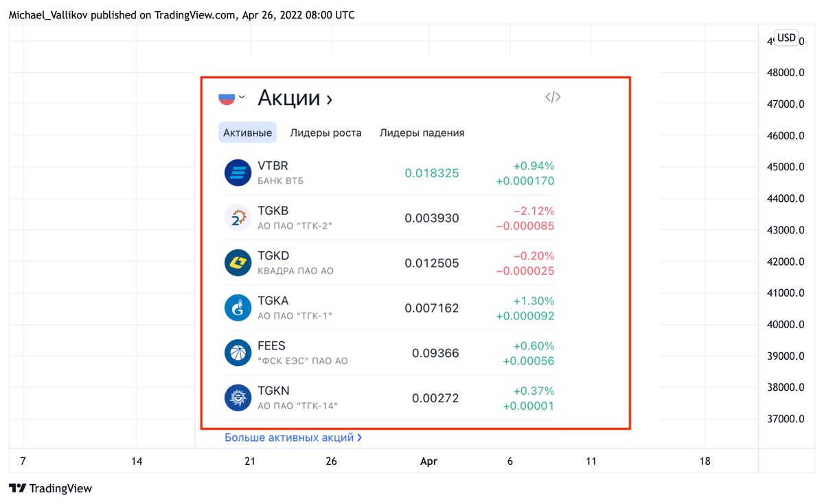The image size is (824, 504).
Task: Open Больше активных акций link
Action: point(293,437)
